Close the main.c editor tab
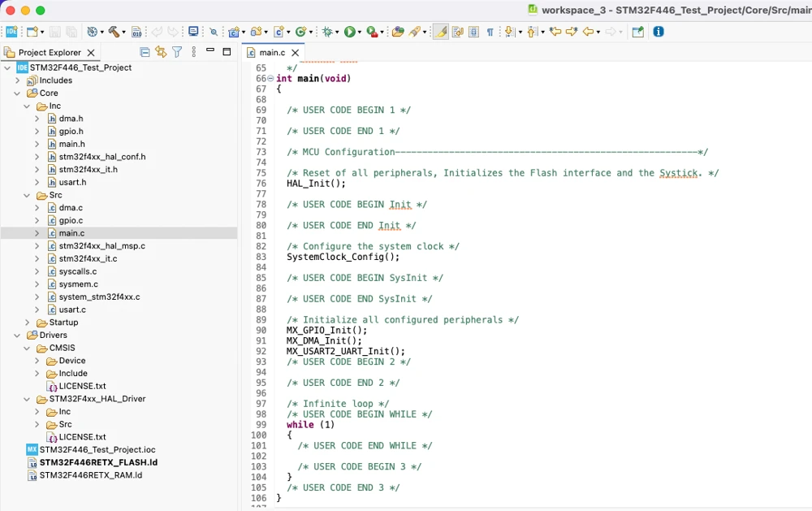The height and width of the screenshot is (511, 812). [x=296, y=53]
